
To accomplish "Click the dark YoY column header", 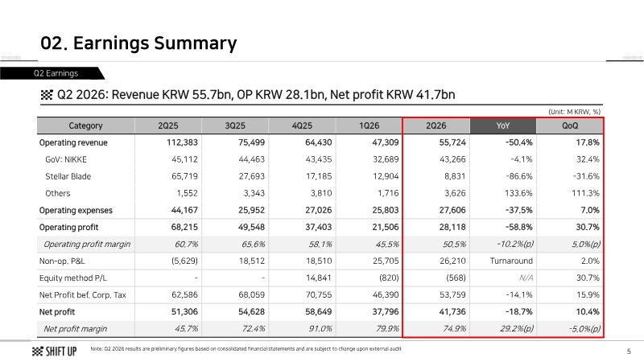I will [502, 125].
